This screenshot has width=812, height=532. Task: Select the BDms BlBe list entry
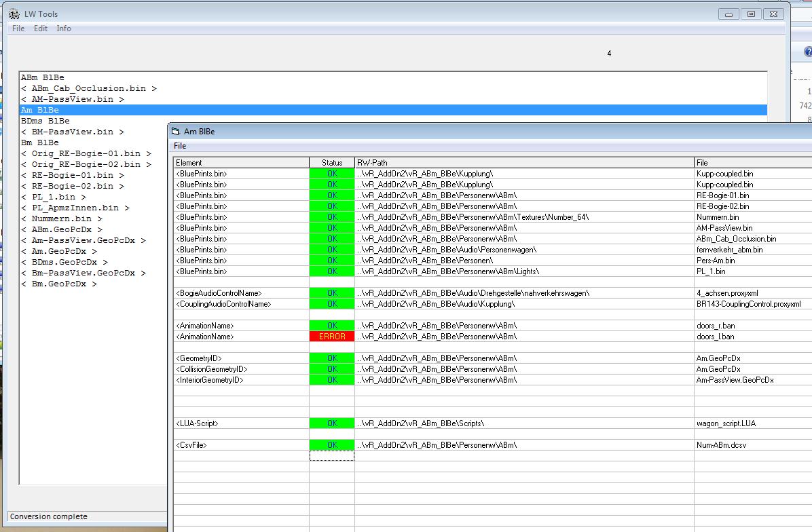pyautogui.click(x=45, y=121)
